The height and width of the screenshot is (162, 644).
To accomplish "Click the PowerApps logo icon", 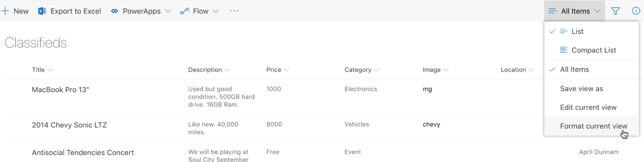I will point(115,11).
